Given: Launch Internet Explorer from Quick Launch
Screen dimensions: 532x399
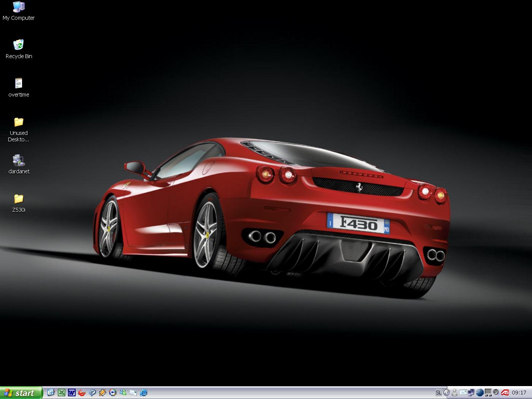Looking at the screenshot, I should click(143, 393).
